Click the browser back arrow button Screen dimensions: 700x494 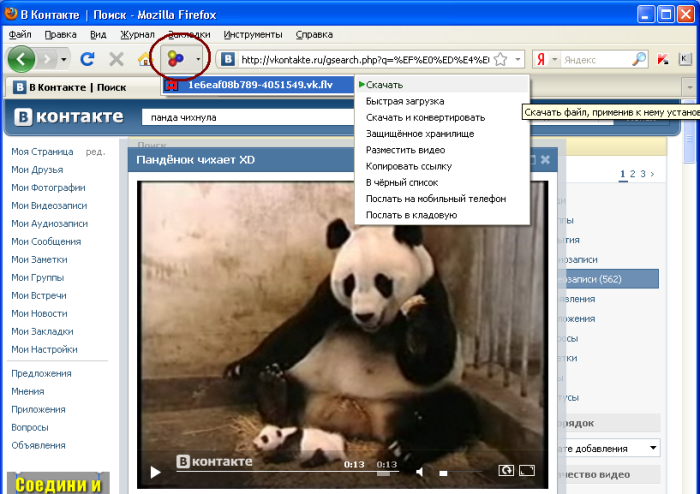pos(22,59)
